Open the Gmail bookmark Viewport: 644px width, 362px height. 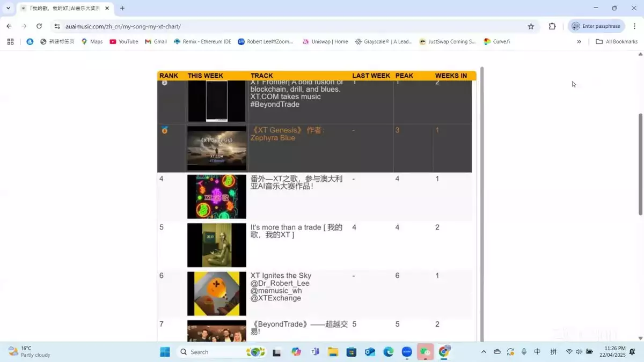pos(156,41)
